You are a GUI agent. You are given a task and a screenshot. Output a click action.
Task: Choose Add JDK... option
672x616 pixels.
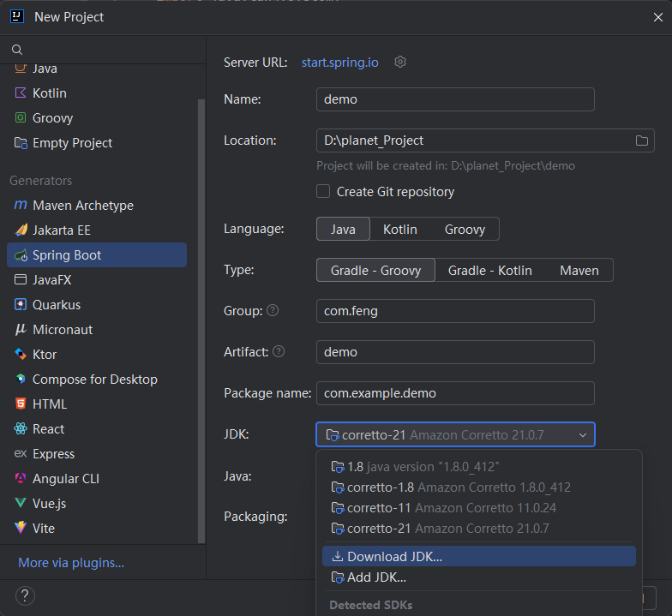478,577
